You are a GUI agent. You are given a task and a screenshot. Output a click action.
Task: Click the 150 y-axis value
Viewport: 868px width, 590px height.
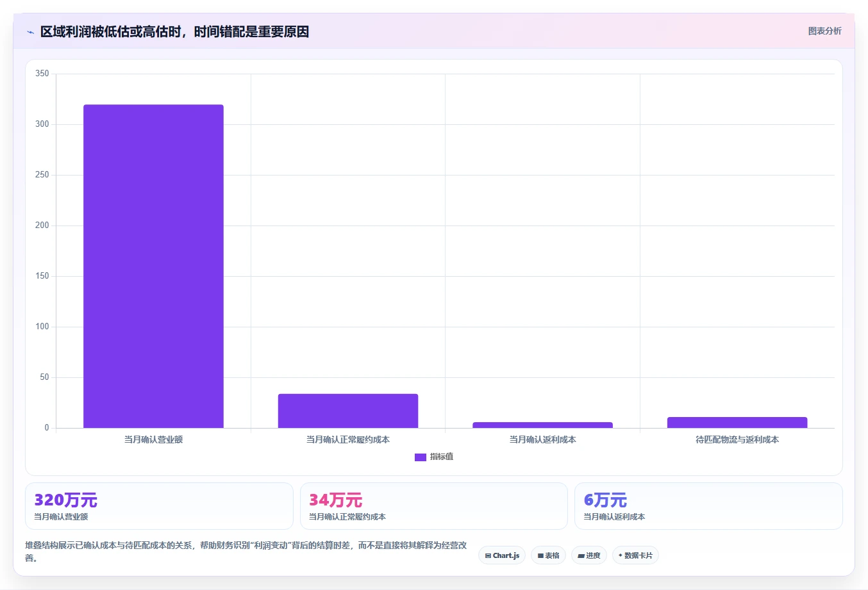coord(42,276)
